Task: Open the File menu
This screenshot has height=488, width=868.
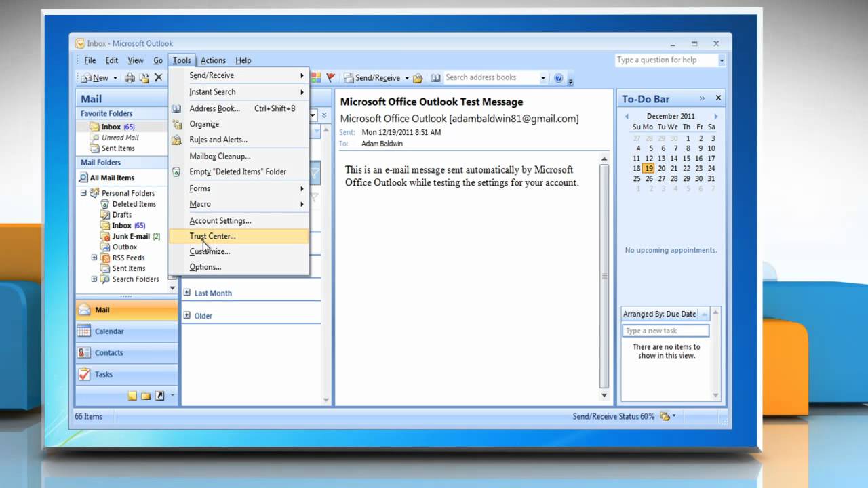Action: [90, 60]
